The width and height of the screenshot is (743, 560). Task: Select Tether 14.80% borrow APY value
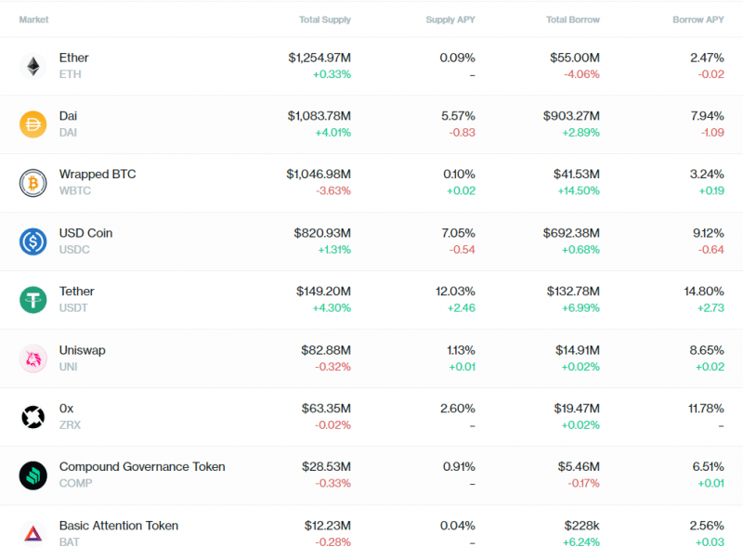(x=704, y=292)
